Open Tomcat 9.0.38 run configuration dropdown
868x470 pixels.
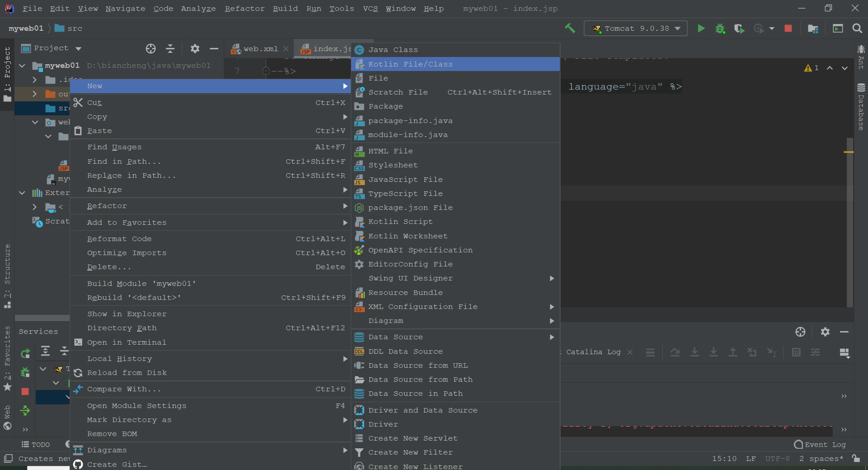[x=636, y=28]
